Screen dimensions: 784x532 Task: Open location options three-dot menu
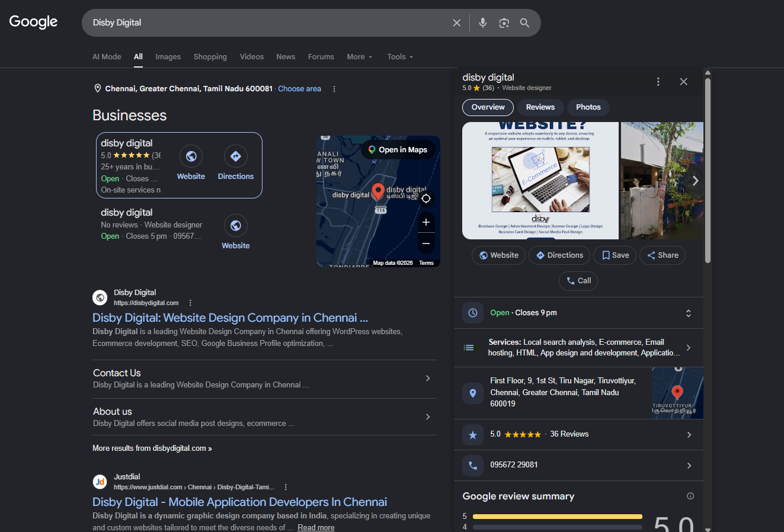[x=334, y=89]
